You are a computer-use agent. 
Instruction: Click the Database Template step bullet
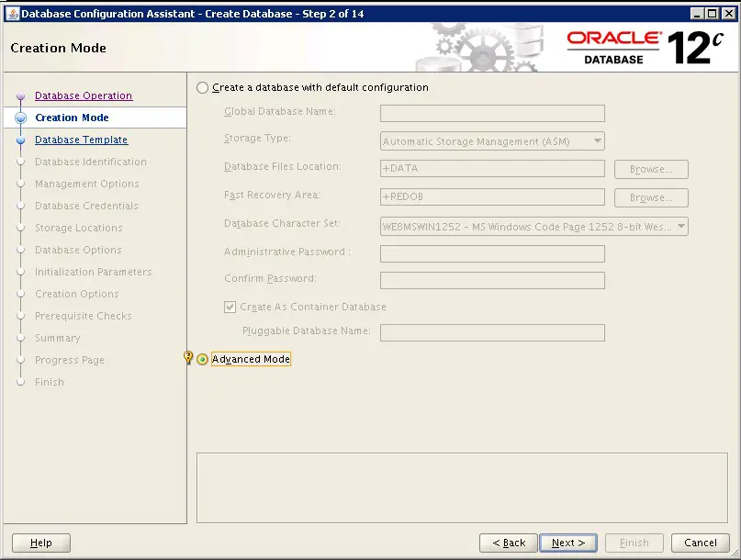[x=20, y=140]
